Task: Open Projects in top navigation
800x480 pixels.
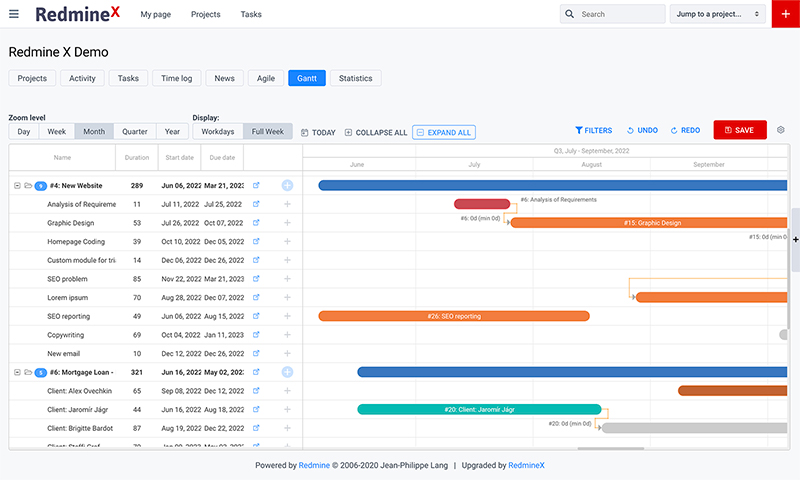Action: click(206, 14)
